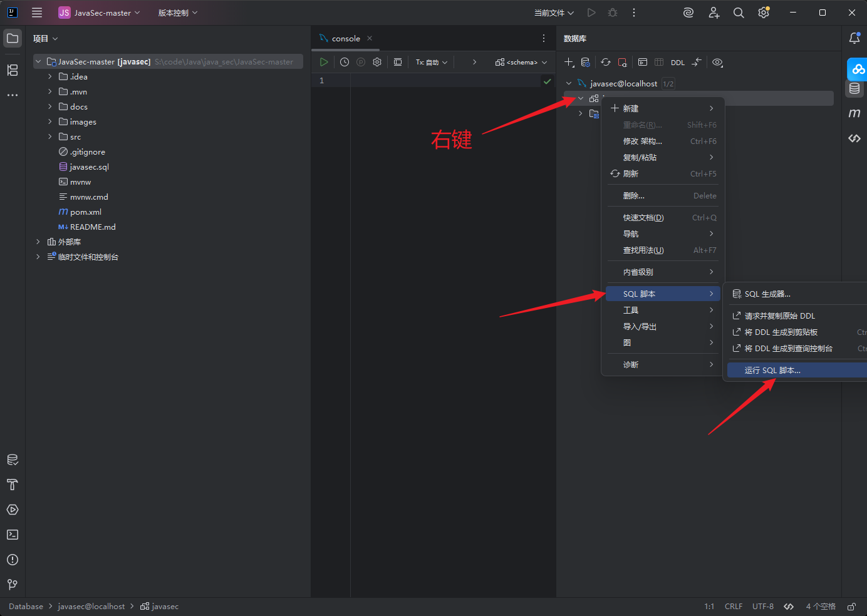Click the database refresh icon
Image resolution: width=867 pixels, height=616 pixels.
pyautogui.click(x=605, y=62)
